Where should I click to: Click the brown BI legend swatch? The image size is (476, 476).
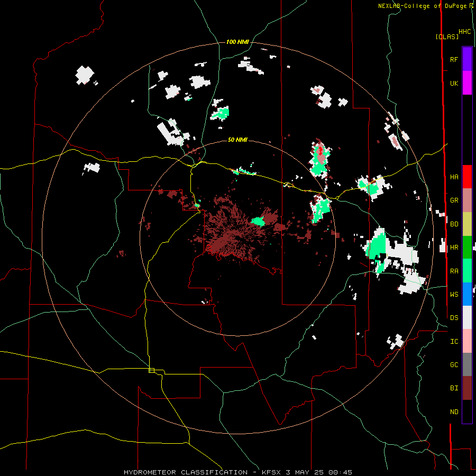[x=467, y=388]
